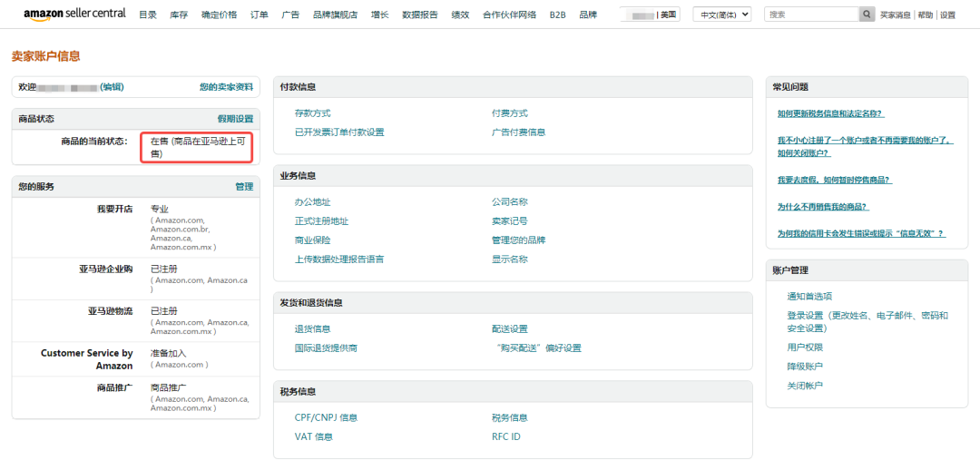Open 商业保险 link
This screenshot has width=980, height=470.
pos(312,240)
